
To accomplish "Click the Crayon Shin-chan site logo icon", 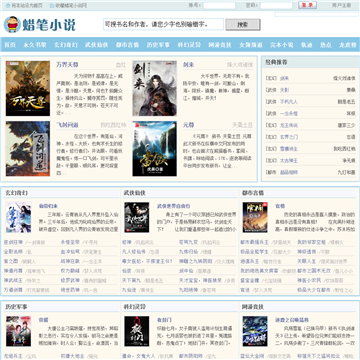I will (x=12, y=25).
